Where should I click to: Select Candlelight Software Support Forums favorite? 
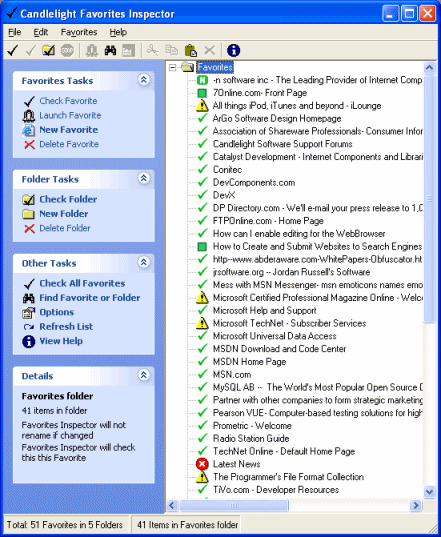click(x=282, y=144)
